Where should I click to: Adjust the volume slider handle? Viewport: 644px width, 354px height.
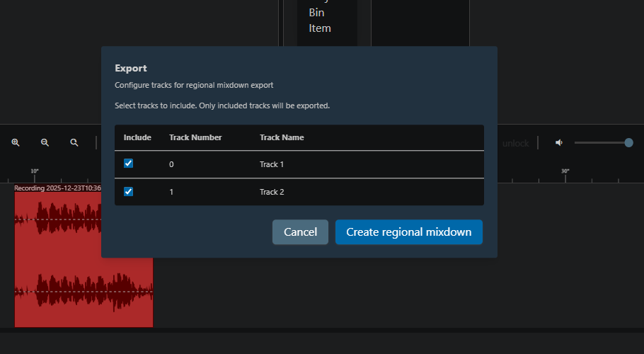point(628,142)
